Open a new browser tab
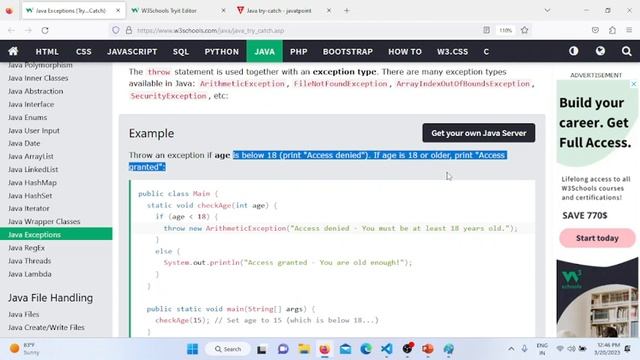Image resolution: width=640 pixels, height=360 pixels. coord(347,11)
